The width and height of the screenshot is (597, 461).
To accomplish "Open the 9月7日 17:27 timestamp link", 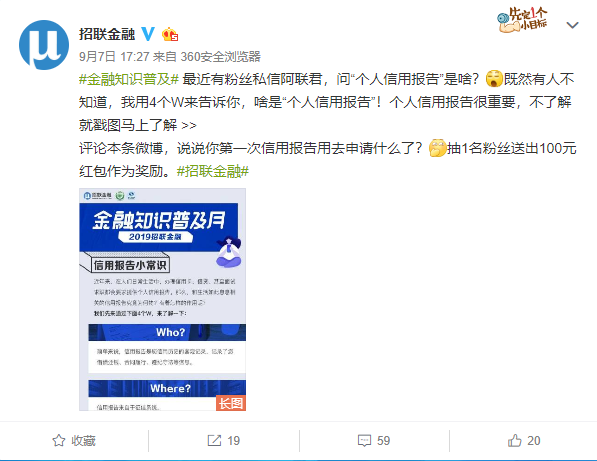I will coord(114,56).
